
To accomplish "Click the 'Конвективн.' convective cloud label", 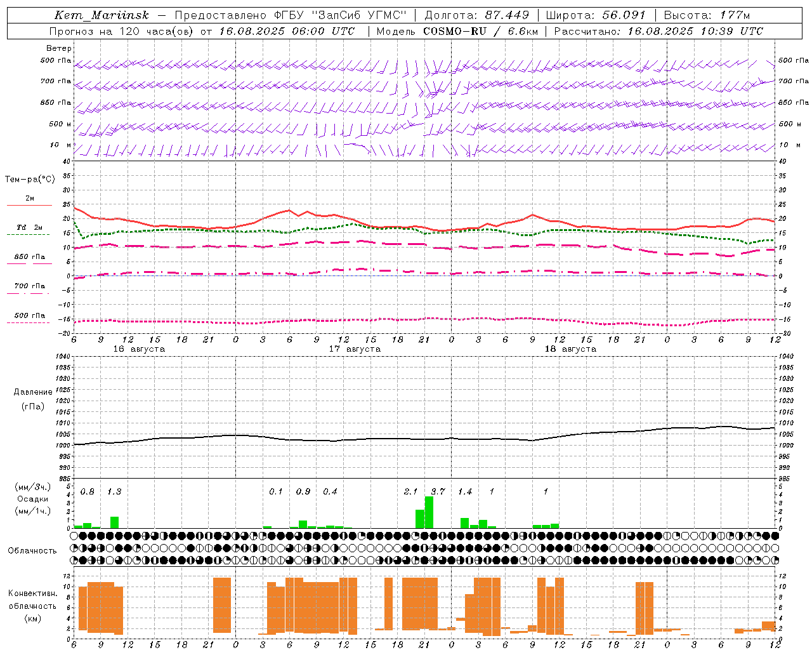I will [32, 594].
